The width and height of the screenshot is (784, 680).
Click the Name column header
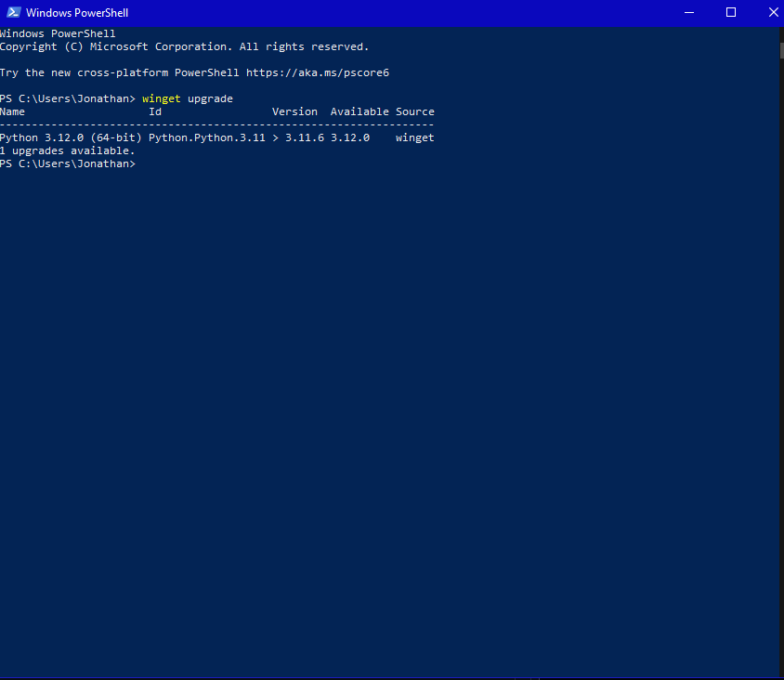tap(12, 111)
